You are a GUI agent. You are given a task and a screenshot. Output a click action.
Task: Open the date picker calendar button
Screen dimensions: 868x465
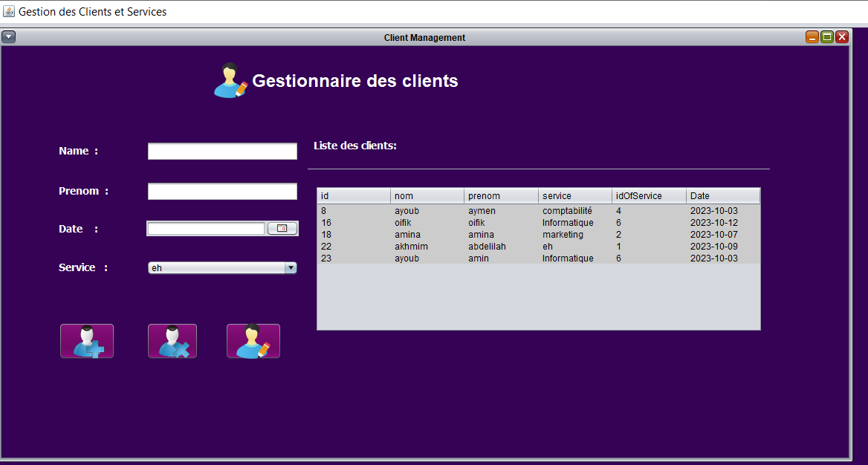[x=282, y=228]
